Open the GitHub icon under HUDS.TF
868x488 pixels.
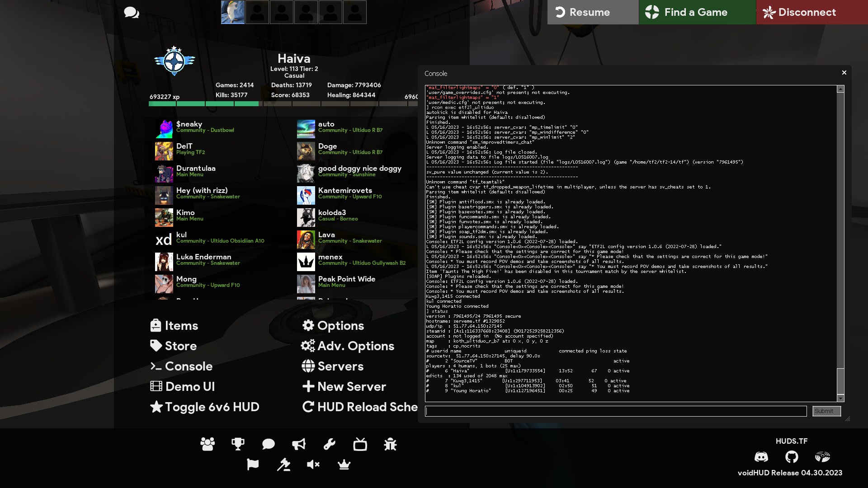click(x=792, y=457)
